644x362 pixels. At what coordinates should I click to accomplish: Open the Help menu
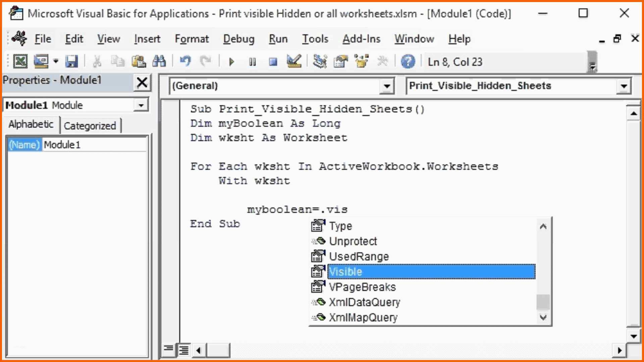pos(459,39)
